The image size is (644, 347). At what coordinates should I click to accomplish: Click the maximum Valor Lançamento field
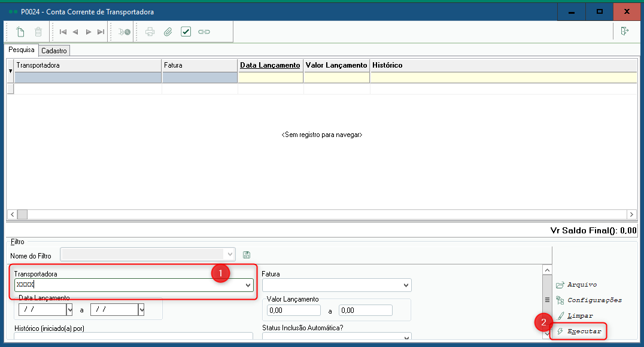tap(366, 311)
